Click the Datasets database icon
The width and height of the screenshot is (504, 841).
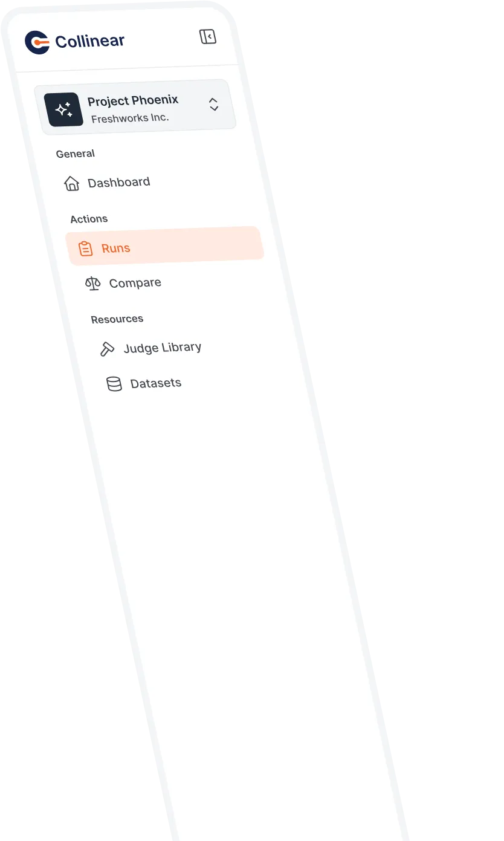(x=114, y=384)
